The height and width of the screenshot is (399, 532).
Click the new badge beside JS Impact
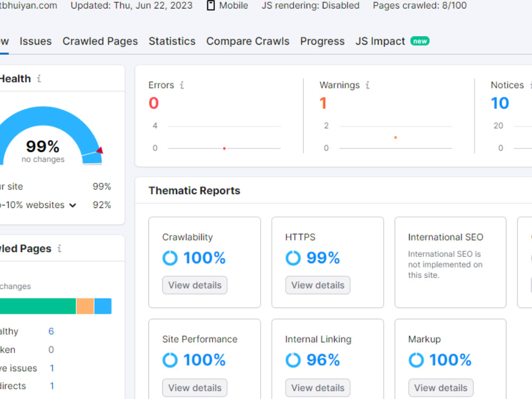click(x=420, y=41)
